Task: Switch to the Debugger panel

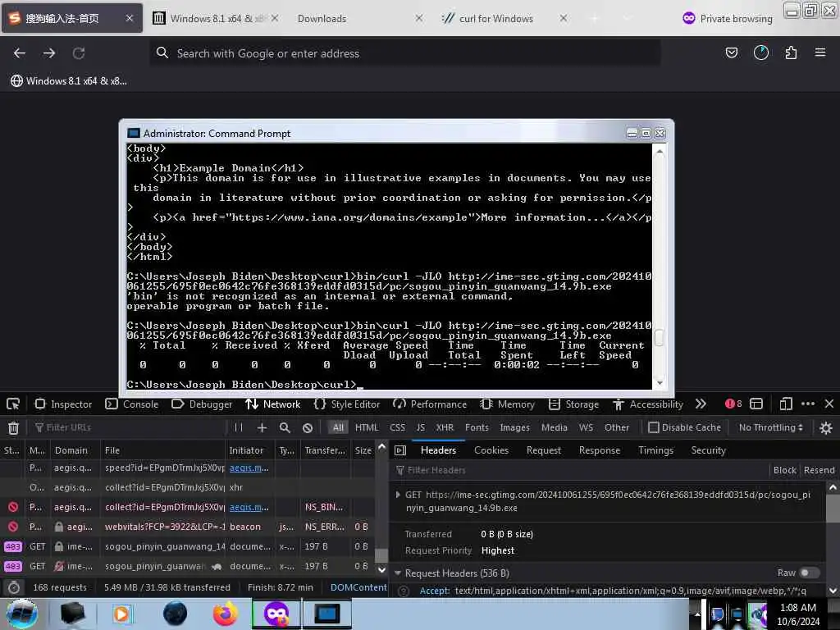Action: [x=202, y=404]
